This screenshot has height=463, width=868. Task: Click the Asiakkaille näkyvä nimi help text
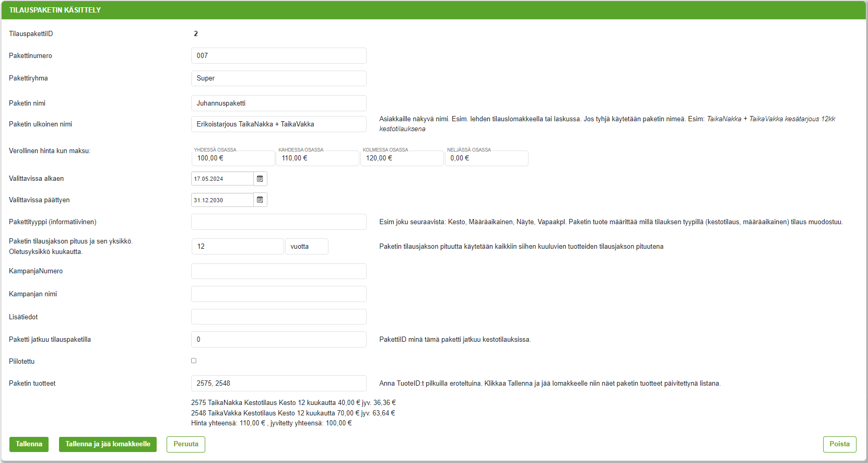tap(607, 124)
